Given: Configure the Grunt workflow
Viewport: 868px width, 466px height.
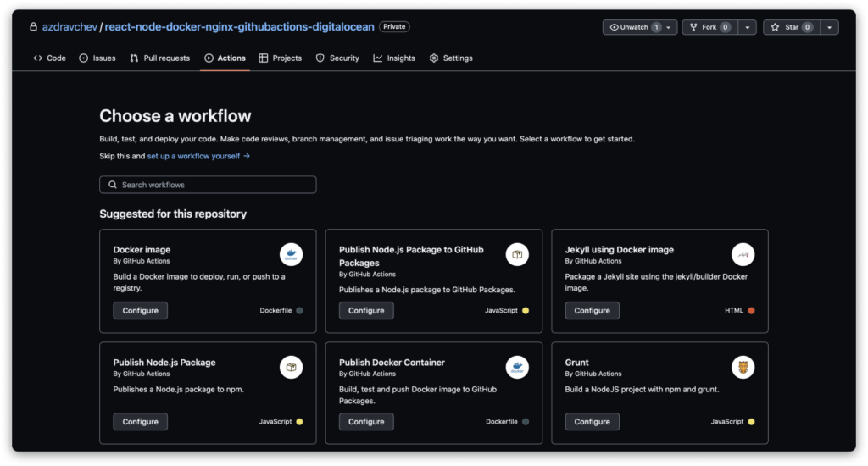Looking at the screenshot, I should [593, 422].
